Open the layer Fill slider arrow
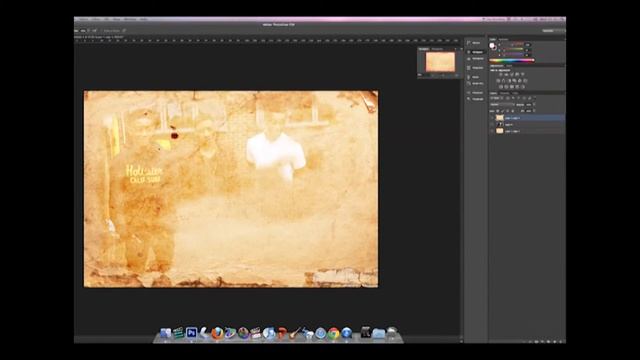The image size is (640, 360). 534,111
